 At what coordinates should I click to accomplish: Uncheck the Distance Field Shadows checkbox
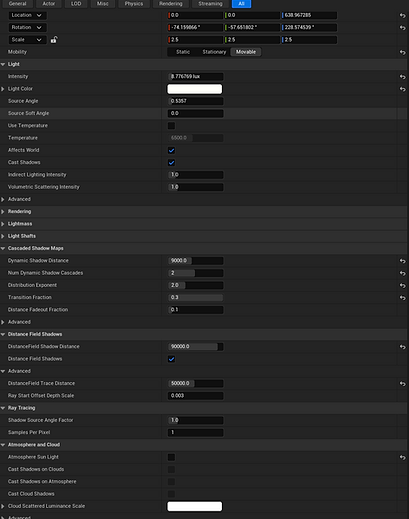[x=171, y=359]
